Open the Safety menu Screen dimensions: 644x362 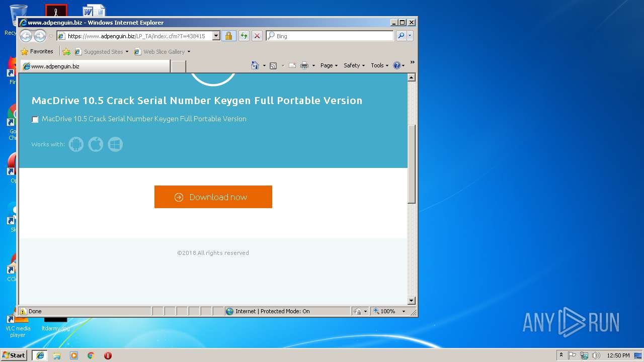354,65
